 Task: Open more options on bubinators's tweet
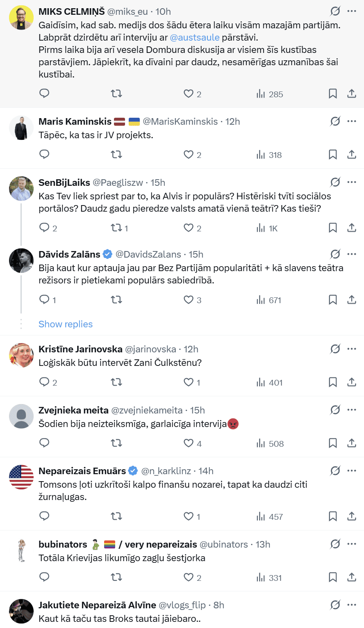pos(352,544)
